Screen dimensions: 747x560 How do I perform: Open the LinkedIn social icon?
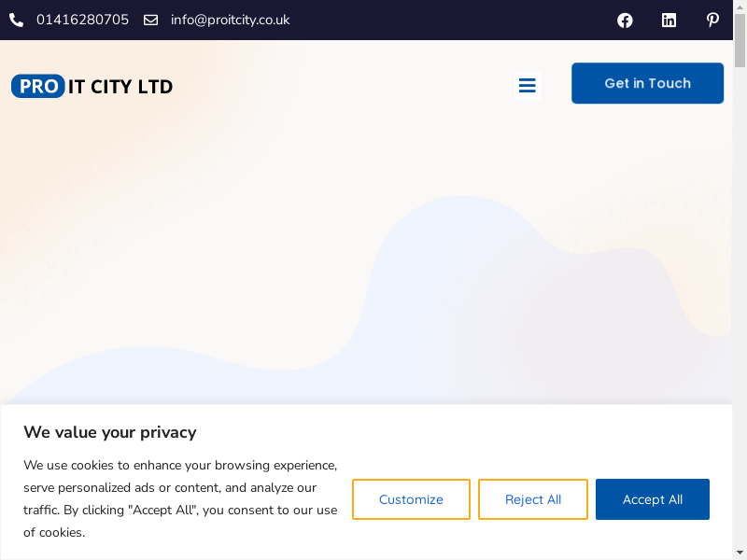[x=669, y=21]
